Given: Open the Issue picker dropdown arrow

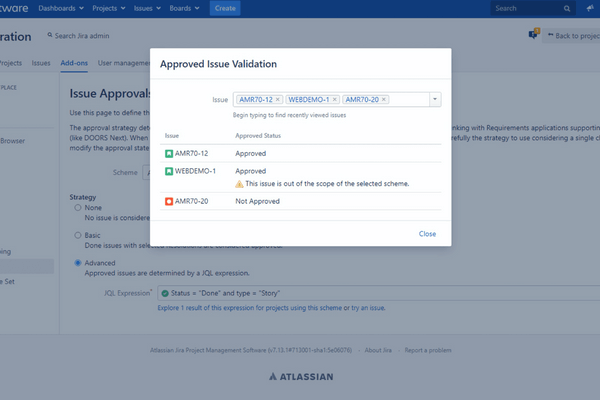Looking at the screenshot, I should 435,100.
